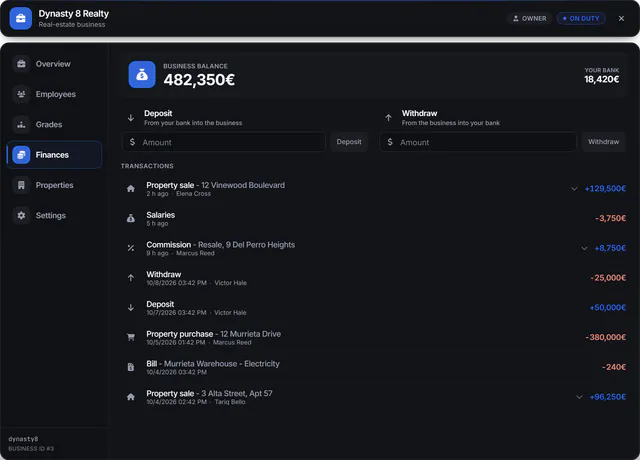Click the Grades sidebar icon
This screenshot has width=640, height=460.
pyautogui.click(x=21, y=124)
